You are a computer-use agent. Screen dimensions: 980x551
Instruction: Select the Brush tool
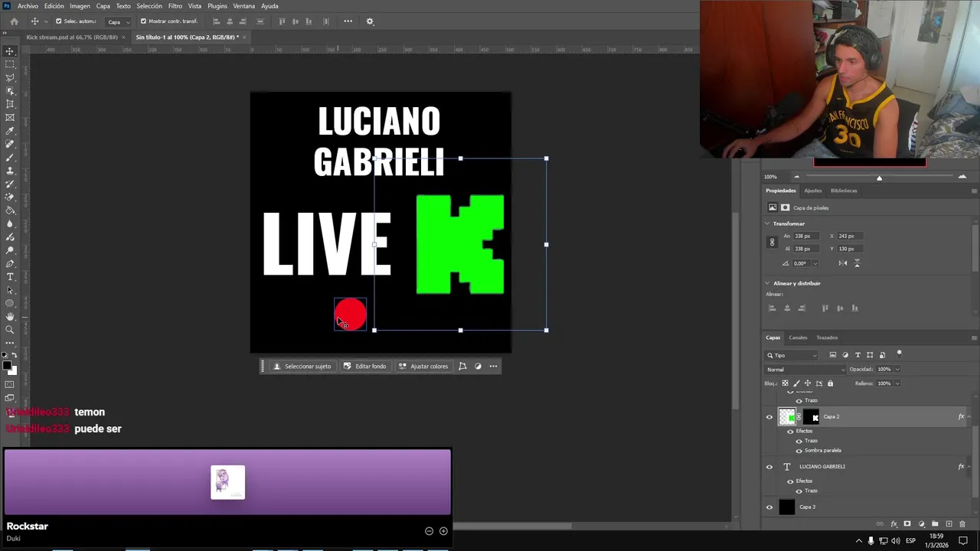10,158
